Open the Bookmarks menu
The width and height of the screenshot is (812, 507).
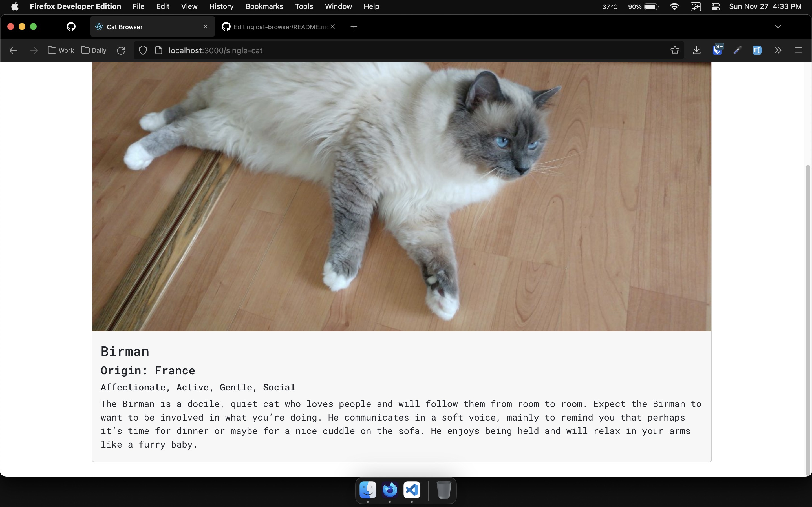click(x=264, y=6)
